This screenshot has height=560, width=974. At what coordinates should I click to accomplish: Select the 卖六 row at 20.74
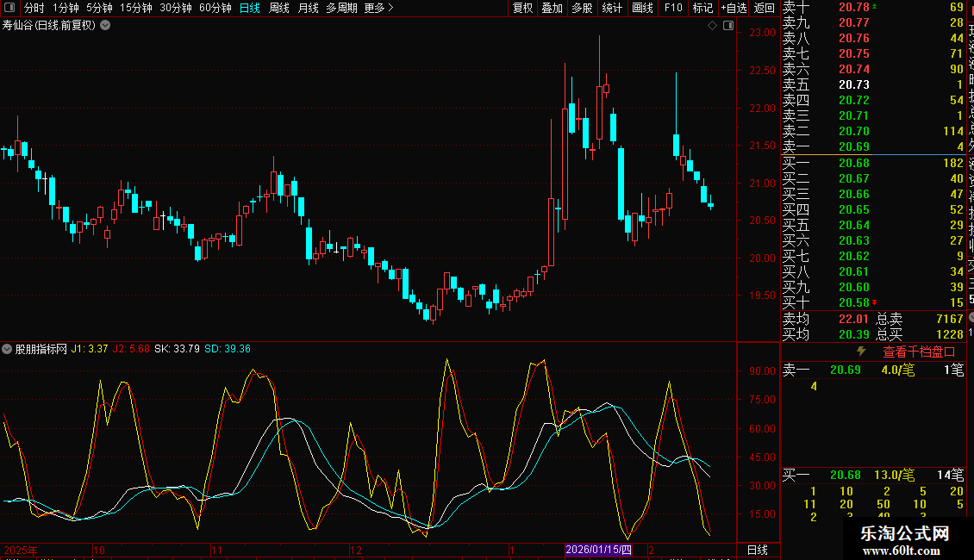click(873, 69)
